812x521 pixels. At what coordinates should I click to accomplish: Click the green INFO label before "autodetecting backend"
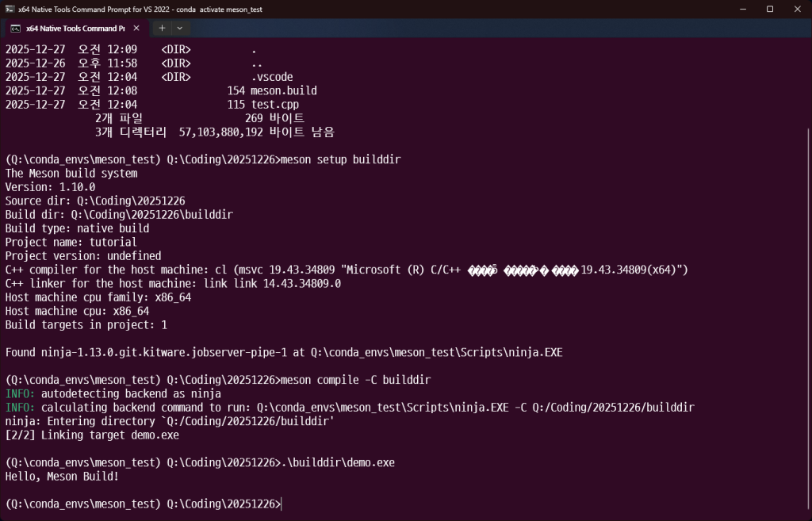(20, 393)
